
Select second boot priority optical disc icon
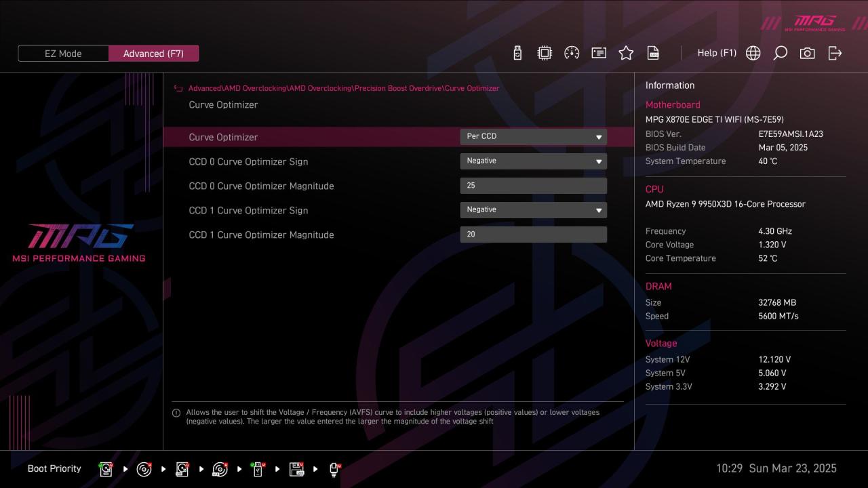point(144,469)
